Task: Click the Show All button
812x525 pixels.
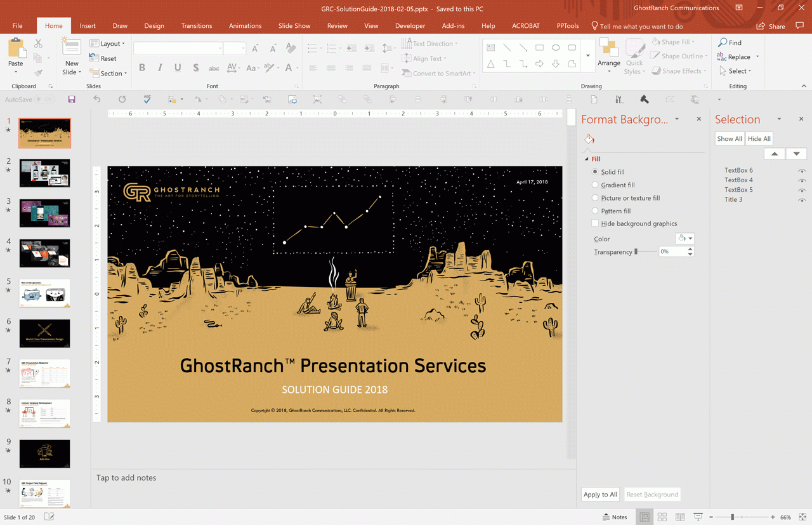Action: tap(730, 139)
